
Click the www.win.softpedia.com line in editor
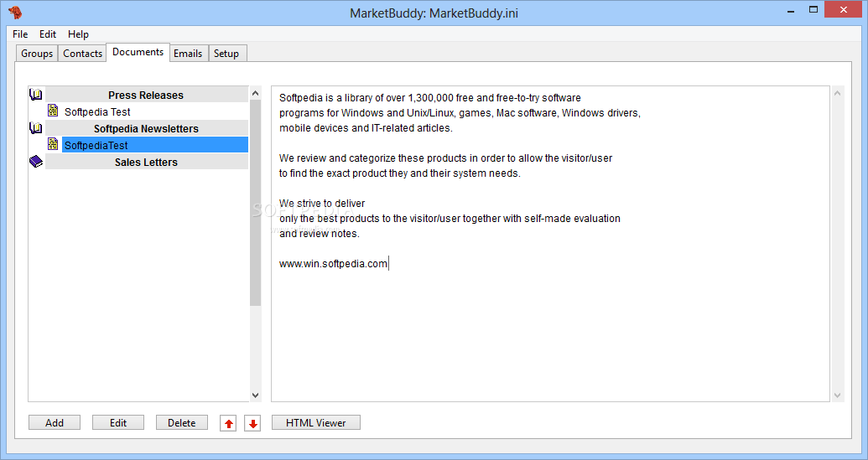(x=333, y=264)
